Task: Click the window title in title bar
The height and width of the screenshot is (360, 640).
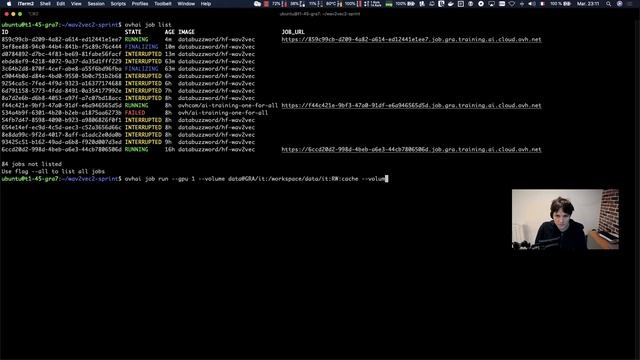Action: (320, 14)
